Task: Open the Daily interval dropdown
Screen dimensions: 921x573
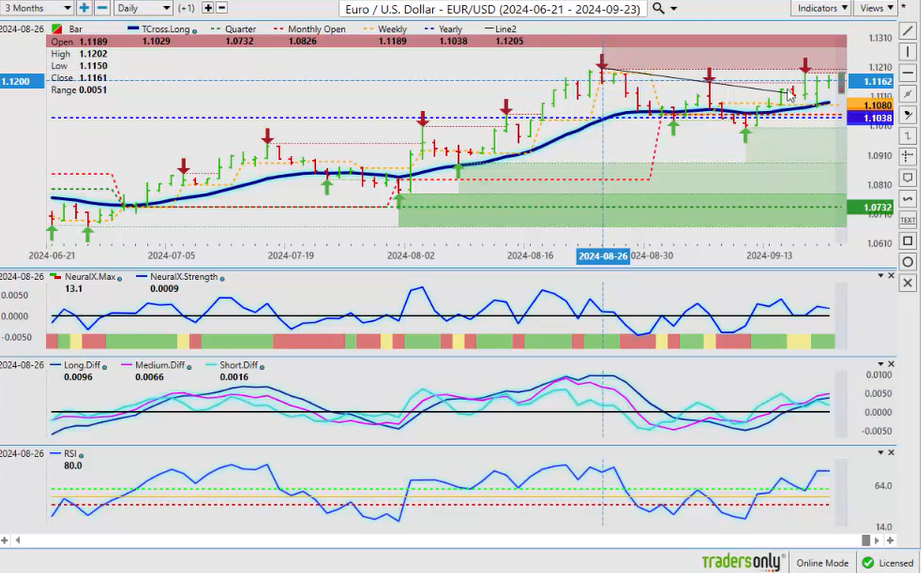Action: coord(143,8)
